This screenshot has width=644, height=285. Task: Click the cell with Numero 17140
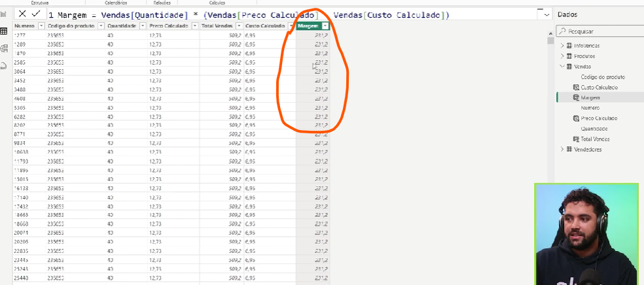pyautogui.click(x=29, y=197)
